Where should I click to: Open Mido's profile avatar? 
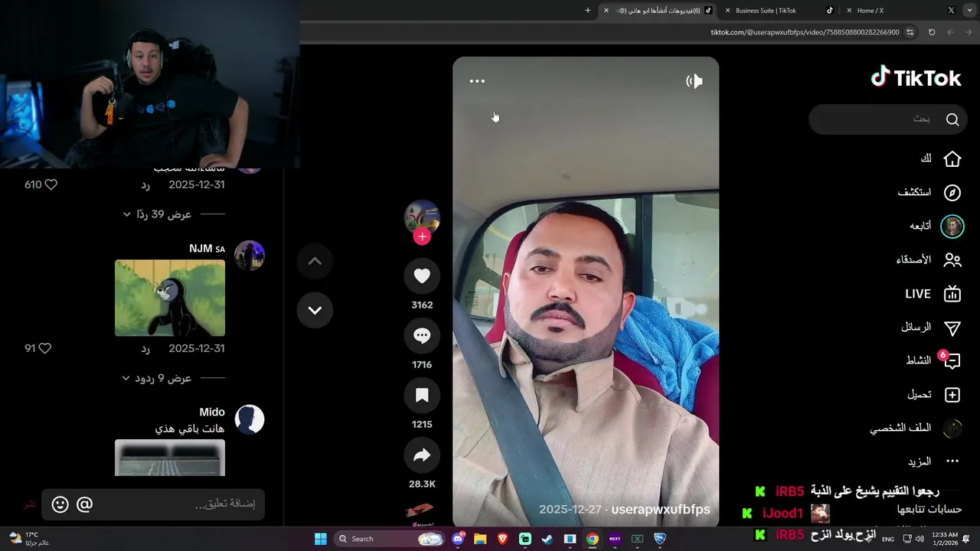click(250, 419)
